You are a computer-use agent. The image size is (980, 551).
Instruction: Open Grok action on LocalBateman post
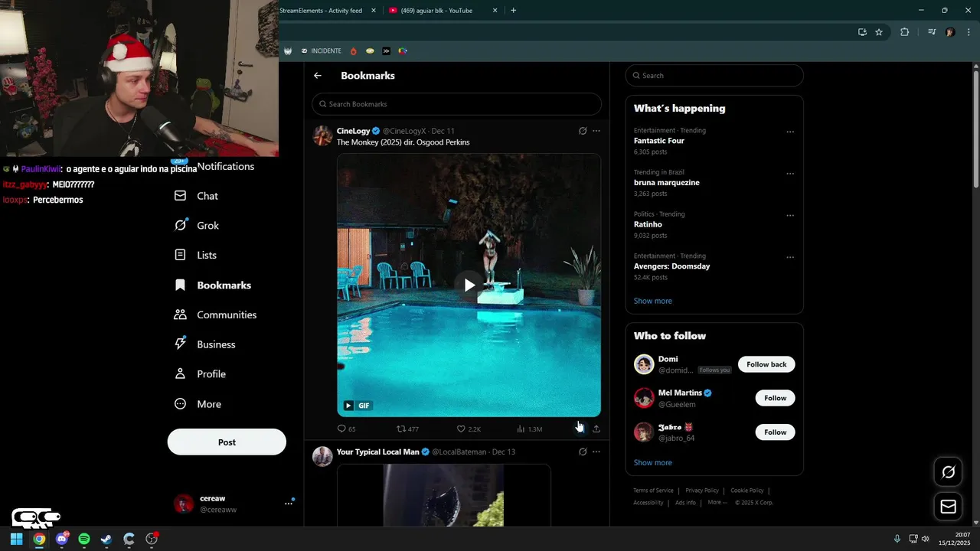[583, 452]
